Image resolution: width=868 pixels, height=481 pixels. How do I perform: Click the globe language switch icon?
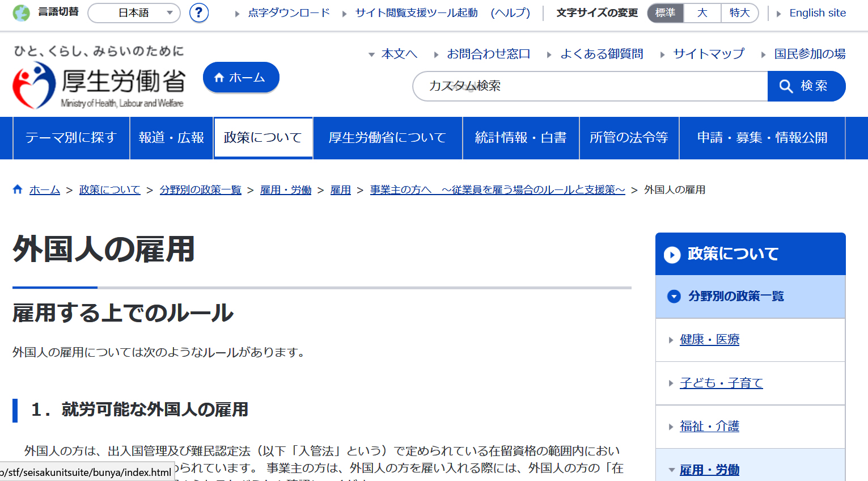(21, 12)
